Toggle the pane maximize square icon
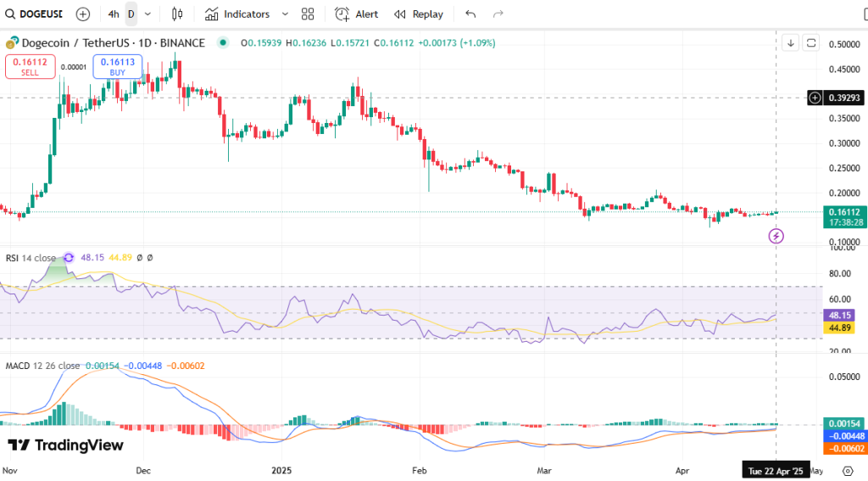 [811, 42]
